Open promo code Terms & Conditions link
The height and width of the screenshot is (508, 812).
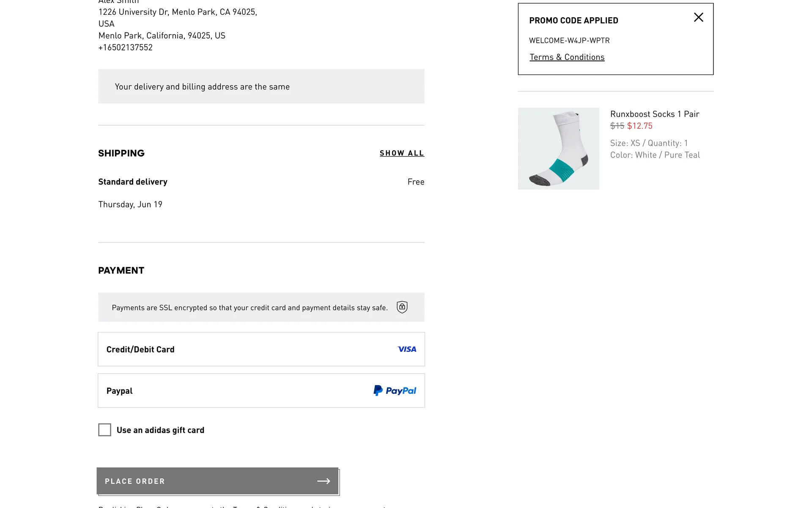pos(567,57)
